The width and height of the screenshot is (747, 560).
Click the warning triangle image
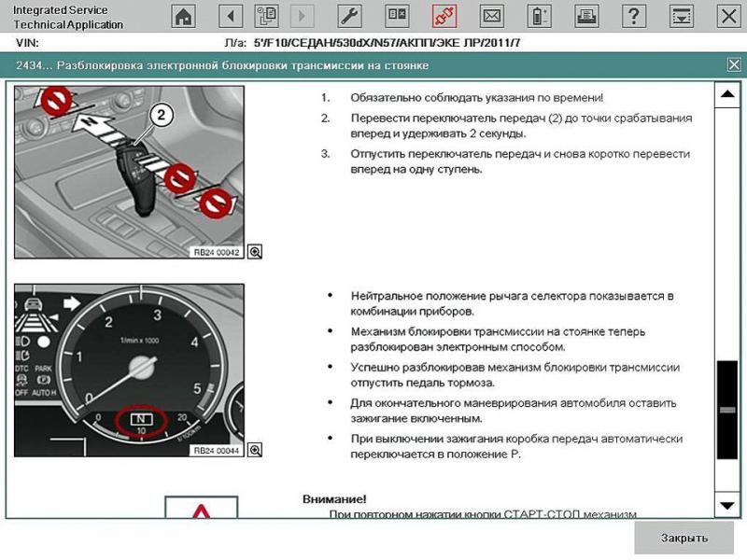click(x=201, y=510)
